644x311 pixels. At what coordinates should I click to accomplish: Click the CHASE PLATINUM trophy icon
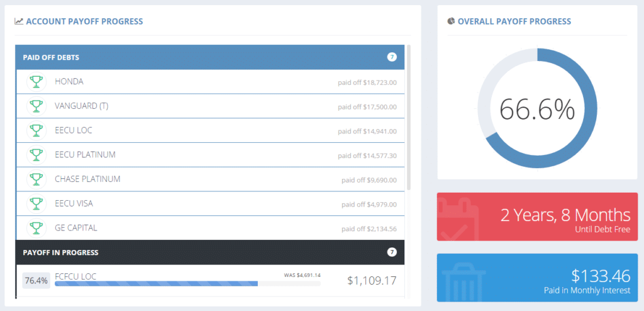click(36, 179)
